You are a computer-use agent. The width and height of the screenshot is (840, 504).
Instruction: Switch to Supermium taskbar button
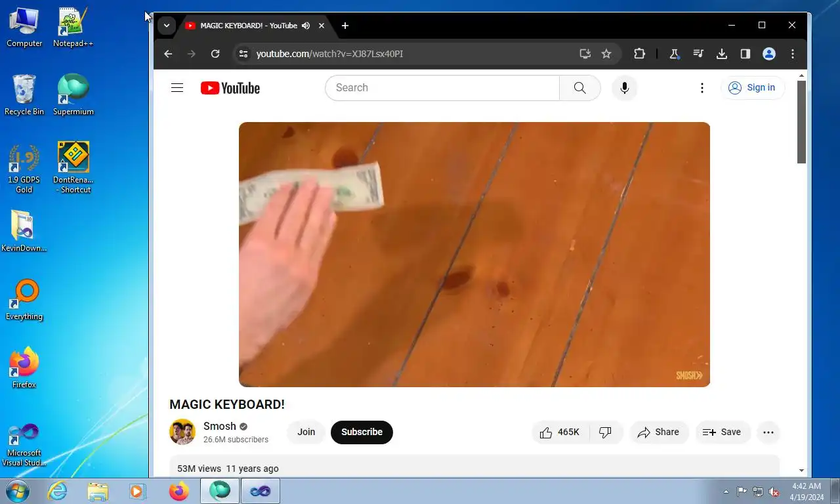(x=220, y=491)
